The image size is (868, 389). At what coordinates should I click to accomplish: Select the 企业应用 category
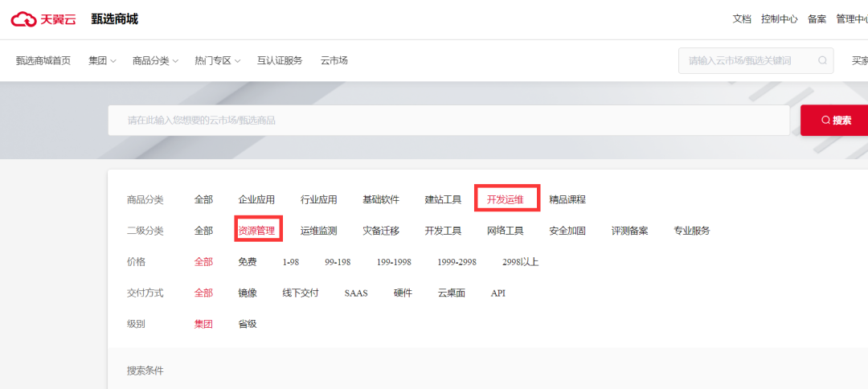click(256, 200)
